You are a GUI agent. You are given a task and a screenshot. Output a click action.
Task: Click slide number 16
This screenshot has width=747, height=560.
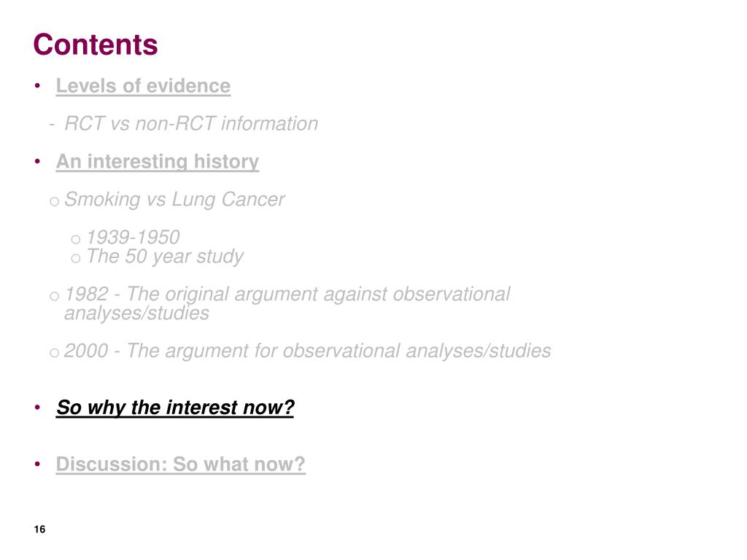pyautogui.click(x=39, y=529)
